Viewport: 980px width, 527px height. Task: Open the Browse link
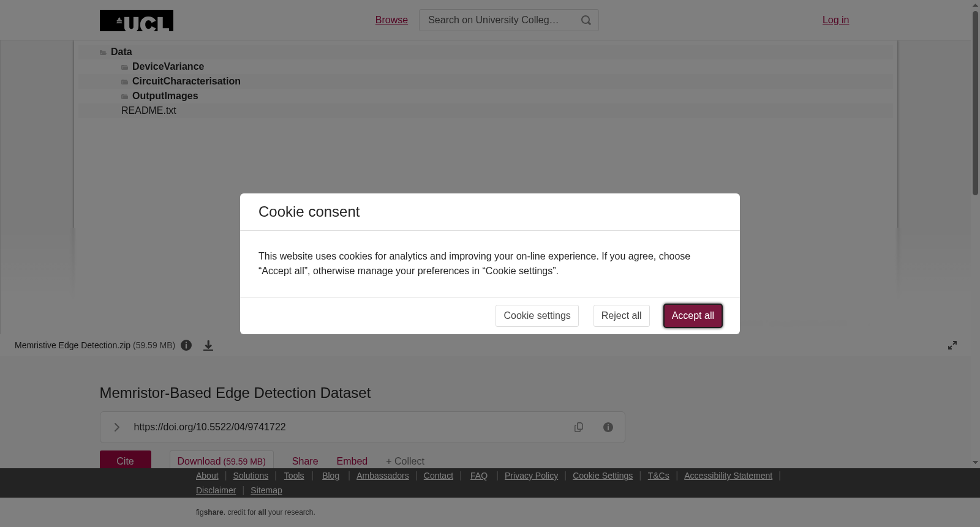[391, 20]
